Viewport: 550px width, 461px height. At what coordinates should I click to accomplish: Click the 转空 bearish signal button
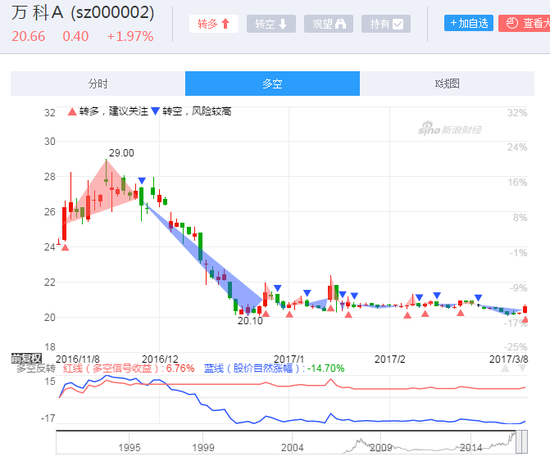pyautogui.click(x=271, y=24)
